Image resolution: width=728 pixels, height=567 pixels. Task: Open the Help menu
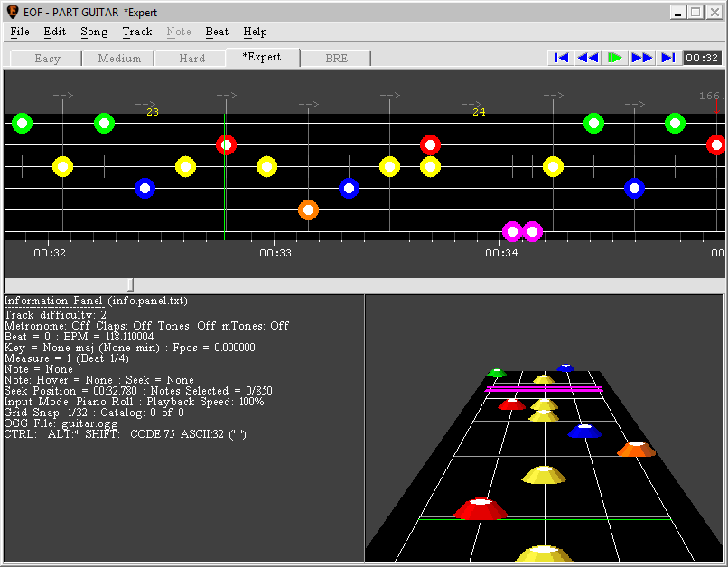coord(256,32)
